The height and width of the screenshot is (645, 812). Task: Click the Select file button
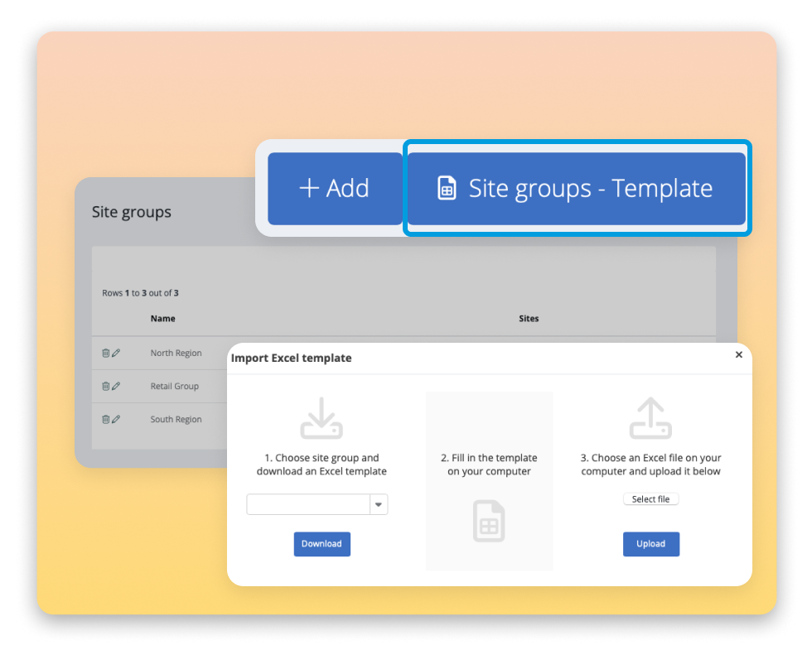tap(651, 499)
